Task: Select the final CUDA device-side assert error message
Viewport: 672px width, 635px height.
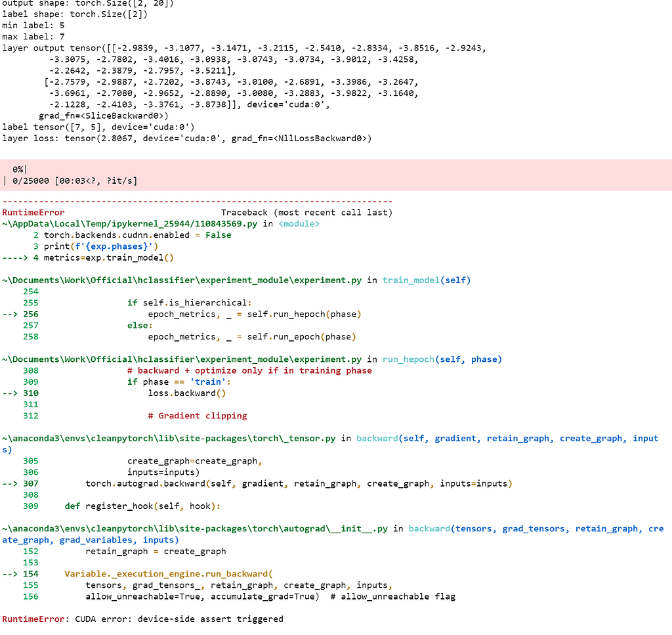Action: (143, 619)
